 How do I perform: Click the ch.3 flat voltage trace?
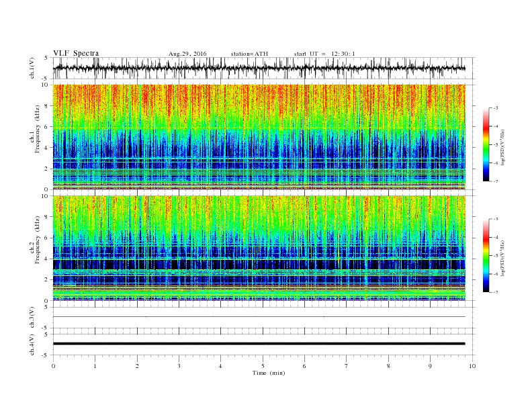tap(259, 317)
